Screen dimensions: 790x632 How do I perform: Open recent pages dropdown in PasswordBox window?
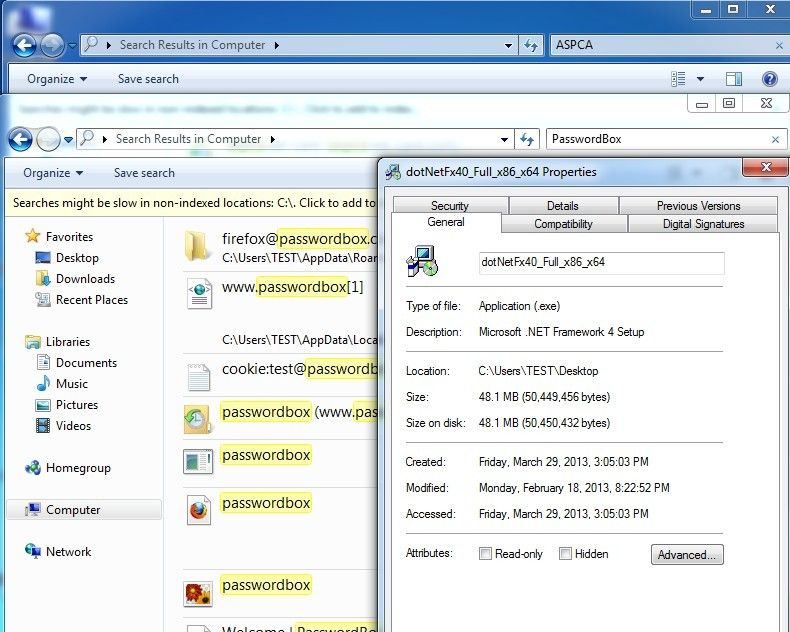pos(69,140)
